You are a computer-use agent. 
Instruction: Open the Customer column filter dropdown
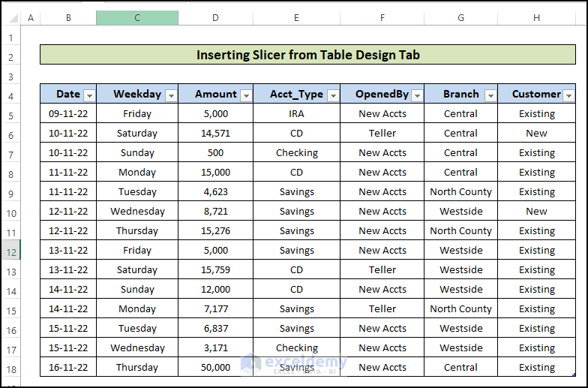[x=568, y=95]
